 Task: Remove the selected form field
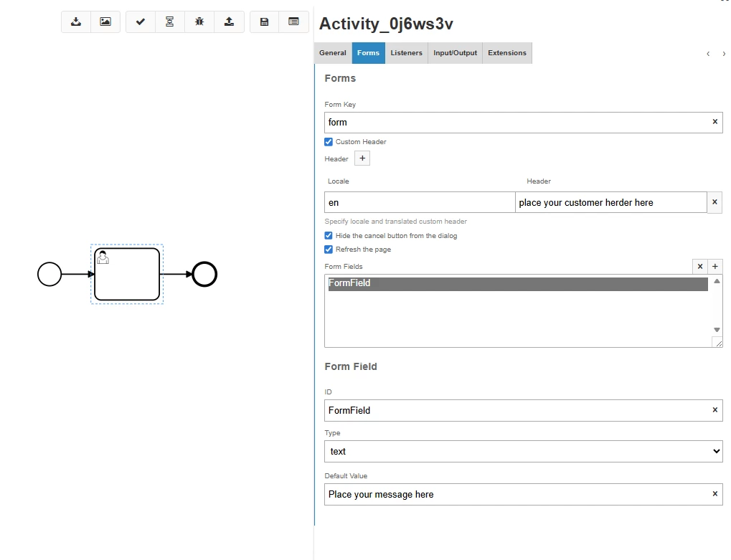pyautogui.click(x=699, y=267)
